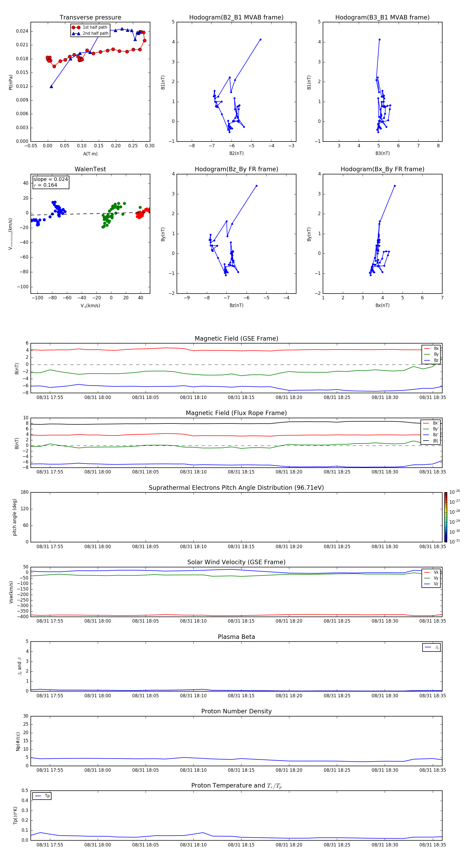This screenshot has width=473, height=868.
Task: Select the Tp legend entry
Action: [x=42, y=796]
